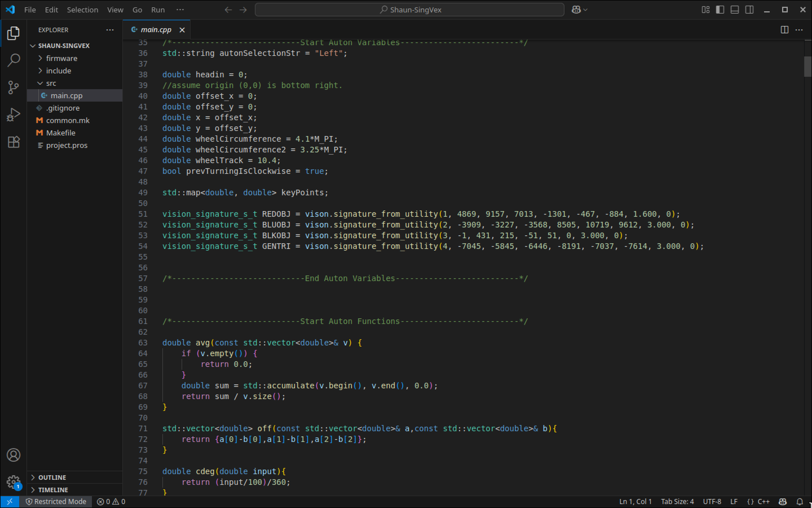Open editor More Actions ellipsis
Viewport: 812px width, 508px height.
[799, 30]
